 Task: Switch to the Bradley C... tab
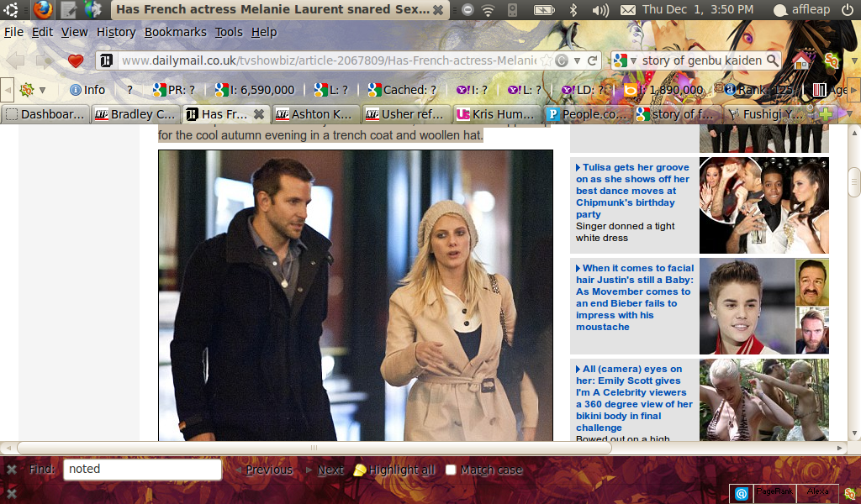coord(136,114)
